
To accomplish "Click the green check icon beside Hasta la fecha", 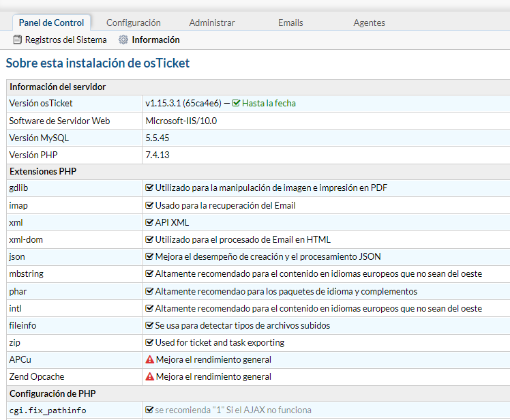I will click(x=236, y=103).
